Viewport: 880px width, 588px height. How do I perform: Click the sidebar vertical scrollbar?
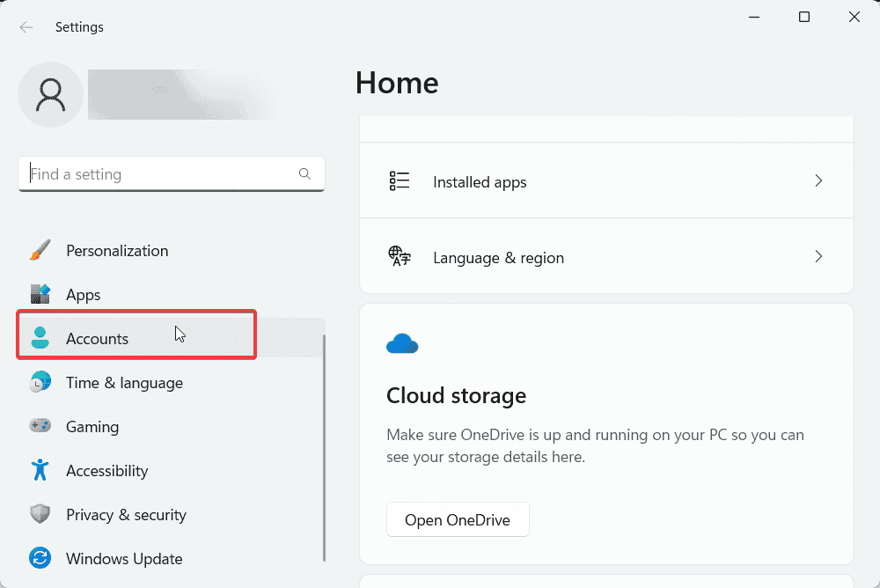pyautogui.click(x=324, y=447)
